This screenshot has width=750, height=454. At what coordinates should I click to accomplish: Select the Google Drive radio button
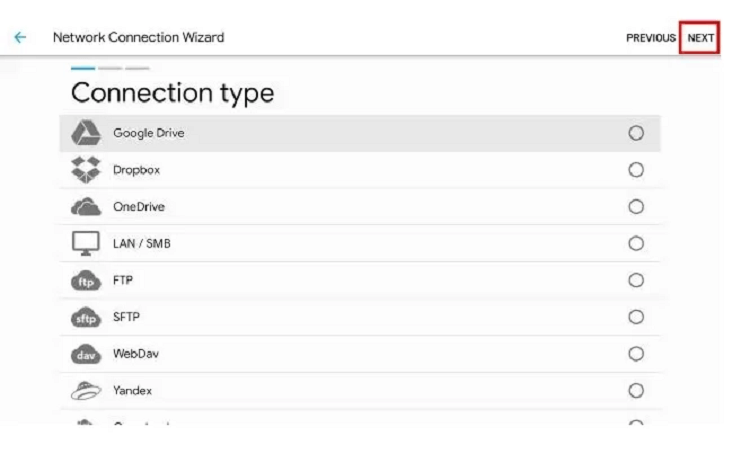[636, 133]
